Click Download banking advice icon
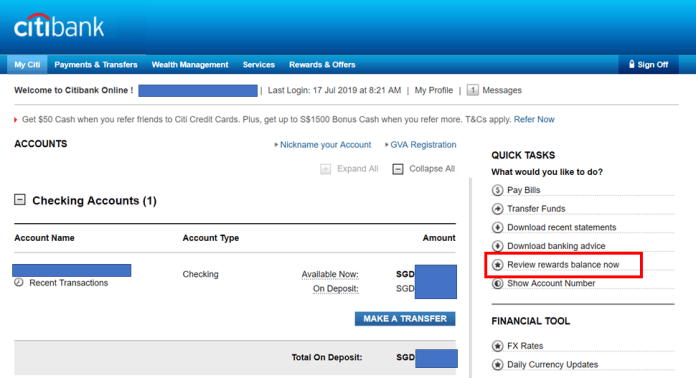696x378 pixels. 498,246
